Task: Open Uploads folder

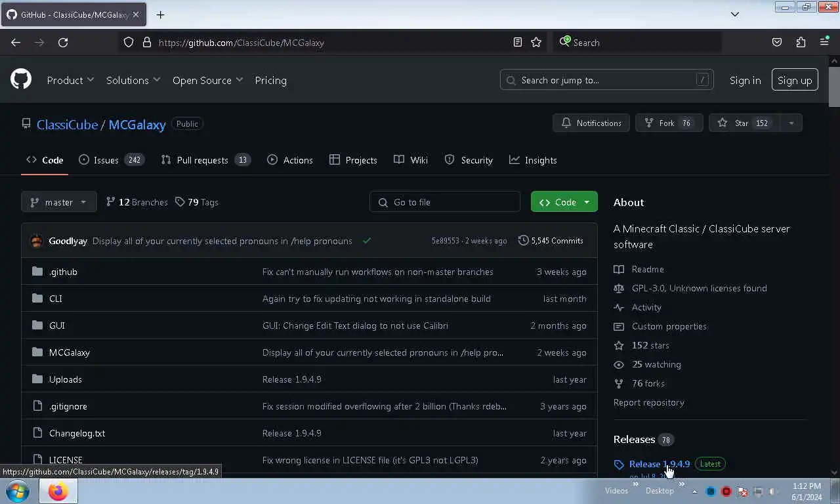Action: [66, 379]
